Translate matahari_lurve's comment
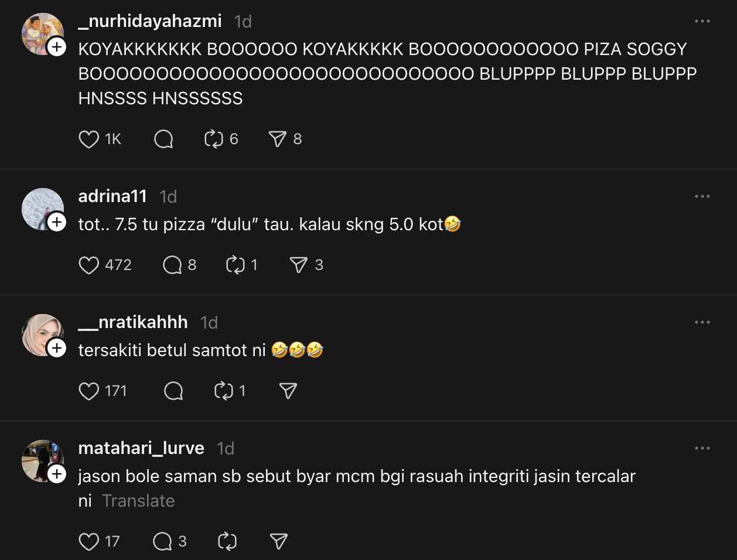Viewport: 737px width, 560px height. 138,501
